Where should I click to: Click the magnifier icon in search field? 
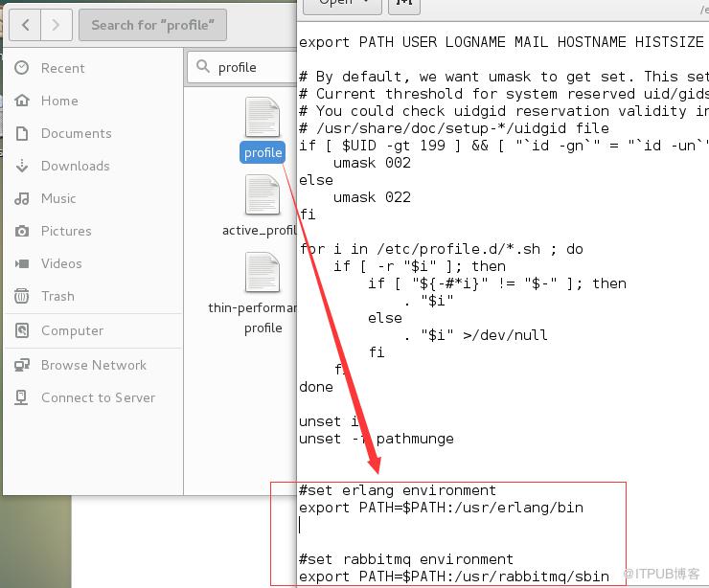pos(203,66)
